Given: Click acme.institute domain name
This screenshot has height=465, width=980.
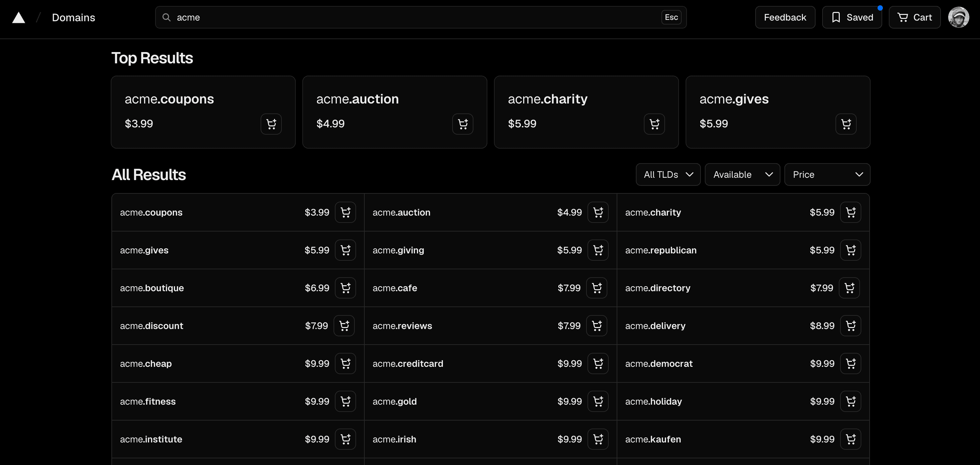Looking at the screenshot, I should [151, 439].
